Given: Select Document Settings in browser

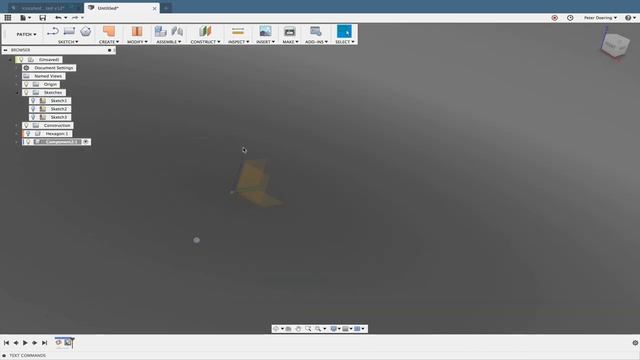Looking at the screenshot, I should pyautogui.click(x=53, y=68).
